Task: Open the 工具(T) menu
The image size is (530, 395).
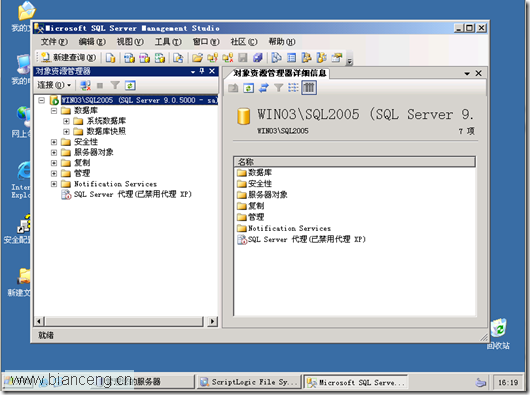Action: (x=168, y=42)
